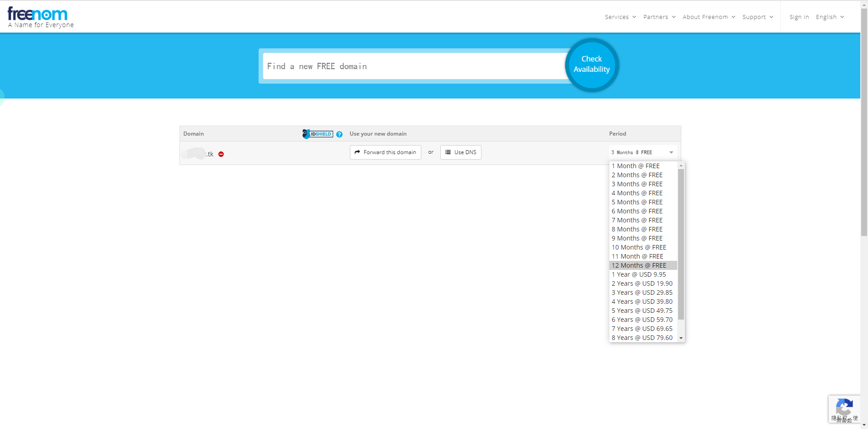Select 1 Month @ FREE option
This screenshot has height=429, width=868.
[643, 166]
